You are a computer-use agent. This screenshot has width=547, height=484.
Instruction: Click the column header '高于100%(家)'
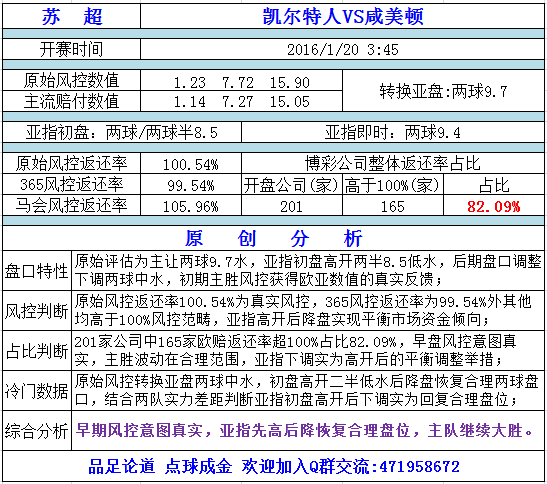(x=392, y=185)
